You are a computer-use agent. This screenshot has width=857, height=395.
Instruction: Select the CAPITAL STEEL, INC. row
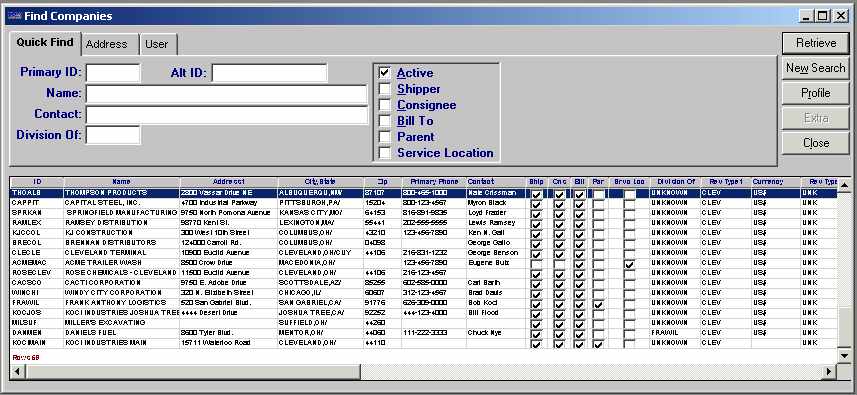coord(424,203)
